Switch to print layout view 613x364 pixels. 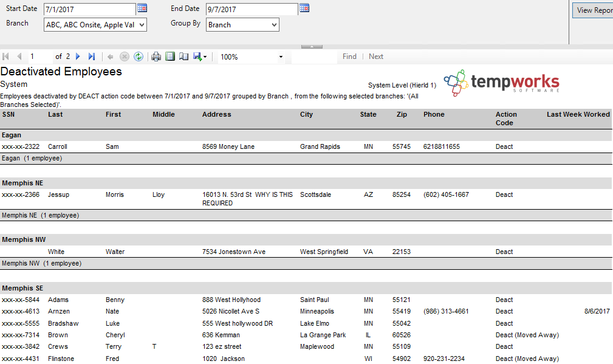tap(170, 57)
